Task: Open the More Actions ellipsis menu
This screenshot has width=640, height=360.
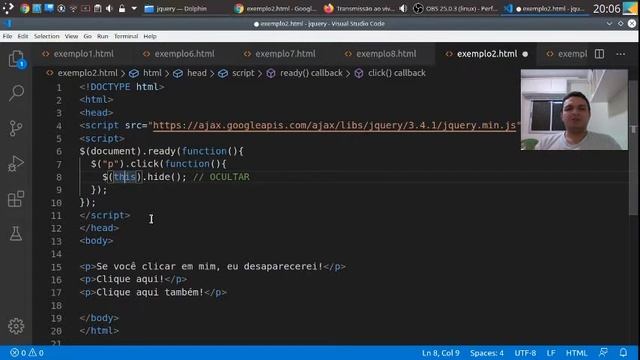Action: point(620,54)
